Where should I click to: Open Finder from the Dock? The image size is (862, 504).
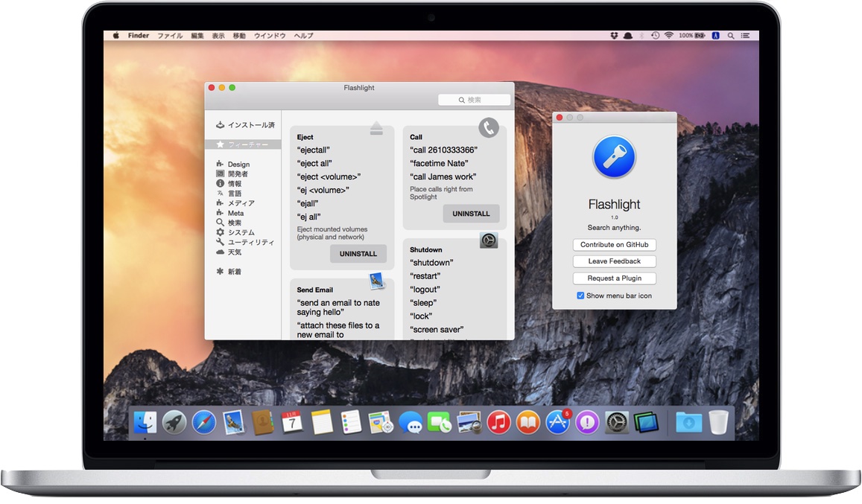145,423
